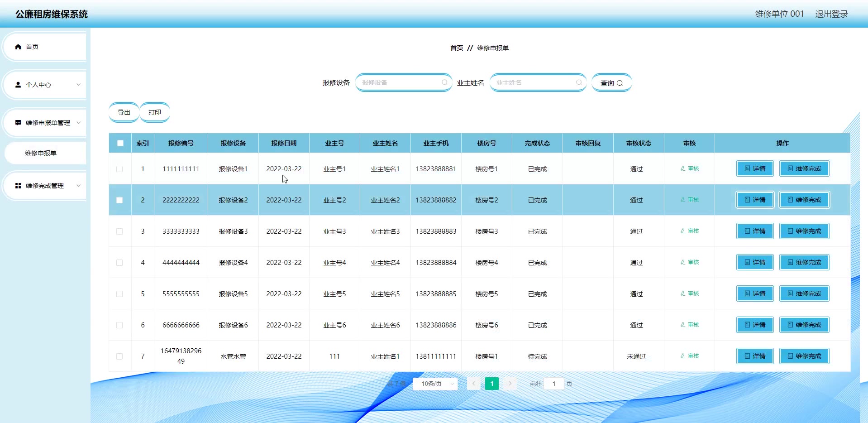
Task: Click the home icon beside 首页 in the sidebar
Action: [x=18, y=47]
